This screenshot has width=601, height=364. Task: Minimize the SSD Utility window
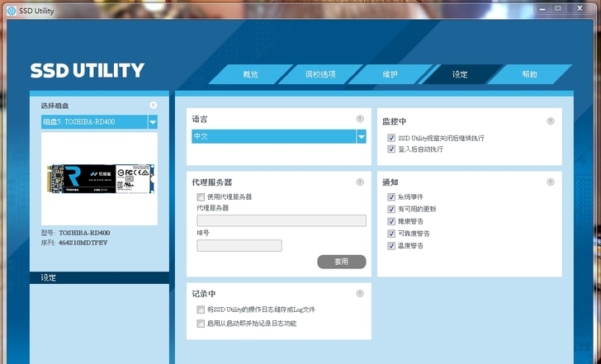pyautogui.click(x=542, y=8)
